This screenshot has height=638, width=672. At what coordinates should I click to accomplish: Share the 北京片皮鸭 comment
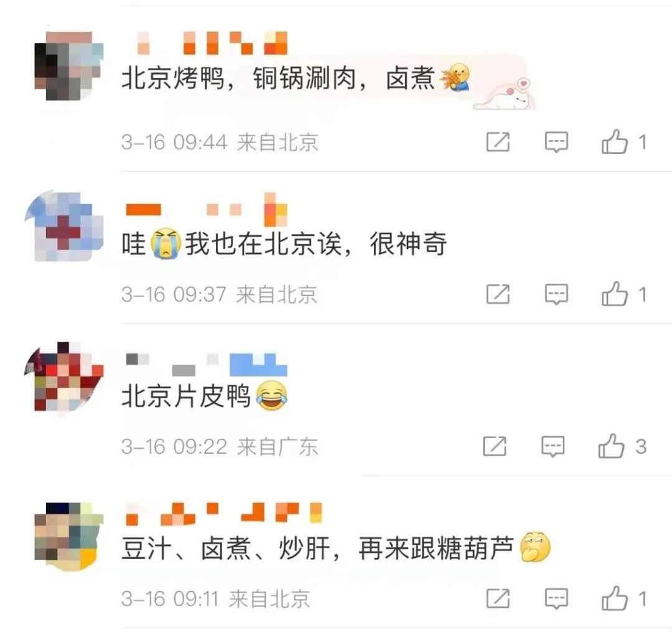pos(495,446)
